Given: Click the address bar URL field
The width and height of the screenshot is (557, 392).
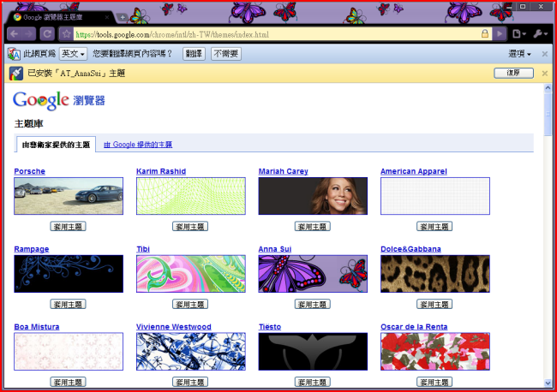Looking at the screenshot, I should [274, 34].
